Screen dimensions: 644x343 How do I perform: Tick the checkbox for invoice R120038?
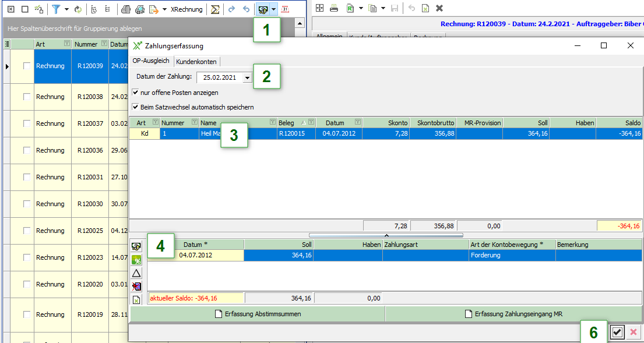pos(27,97)
